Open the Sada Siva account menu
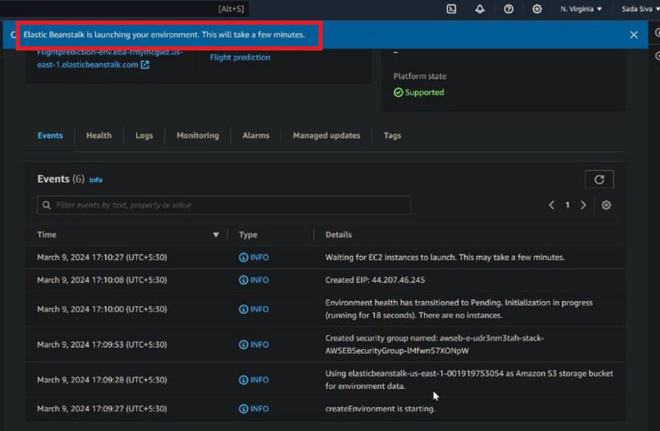 tap(638, 9)
